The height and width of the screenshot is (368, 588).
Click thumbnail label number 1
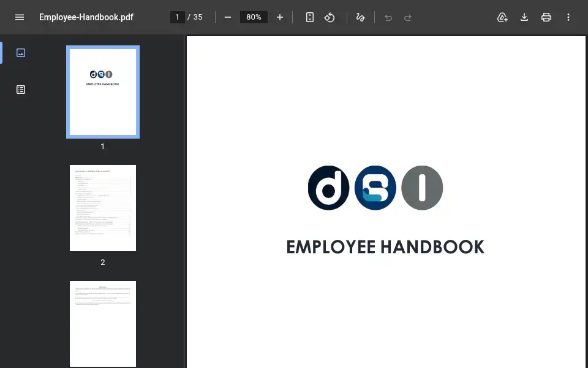103,147
